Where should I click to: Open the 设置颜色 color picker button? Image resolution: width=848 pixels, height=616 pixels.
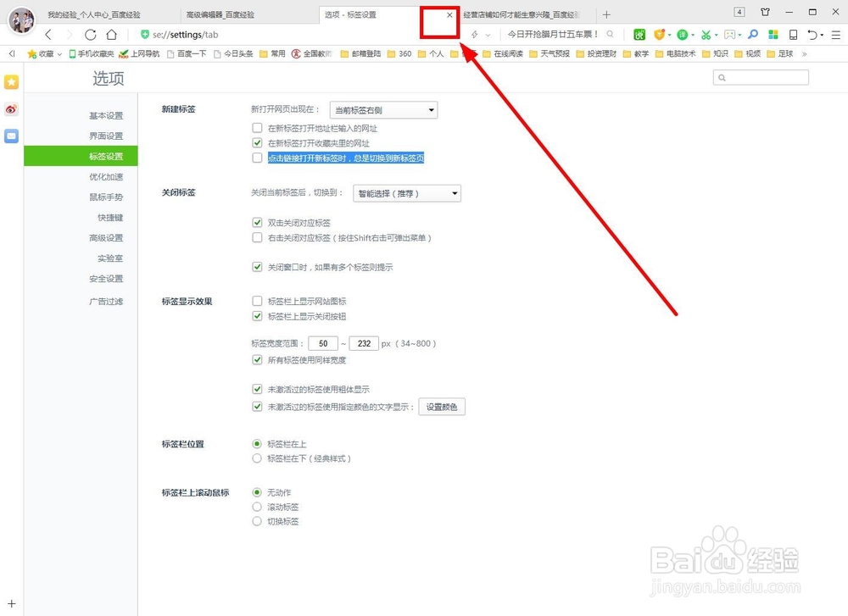pos(441,406)
